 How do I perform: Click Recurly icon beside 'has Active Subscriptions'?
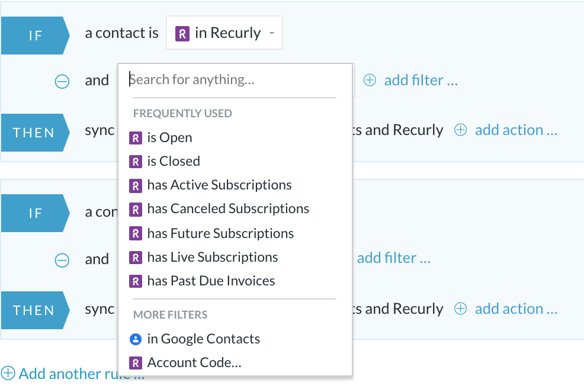point(136,186)
